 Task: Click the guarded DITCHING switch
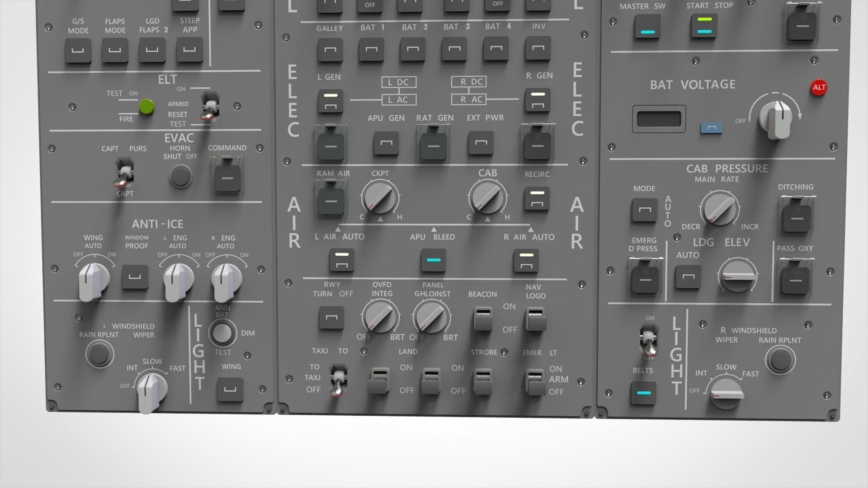click(797, 216)
